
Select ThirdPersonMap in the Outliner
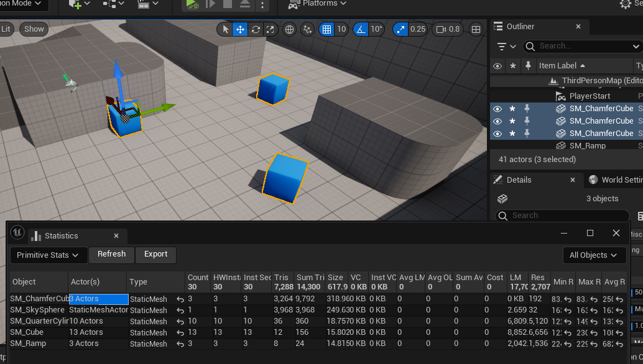point(601,81)
